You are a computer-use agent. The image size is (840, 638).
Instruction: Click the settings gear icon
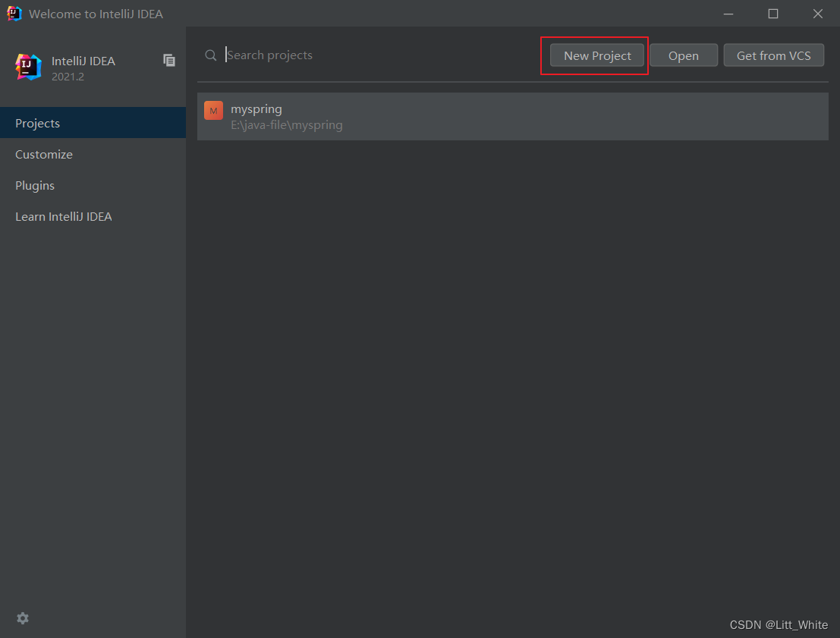click(23, 618)
